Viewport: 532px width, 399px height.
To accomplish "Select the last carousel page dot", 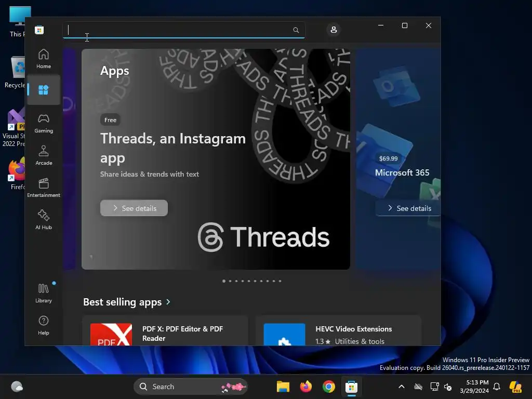I will click(280, 281).
